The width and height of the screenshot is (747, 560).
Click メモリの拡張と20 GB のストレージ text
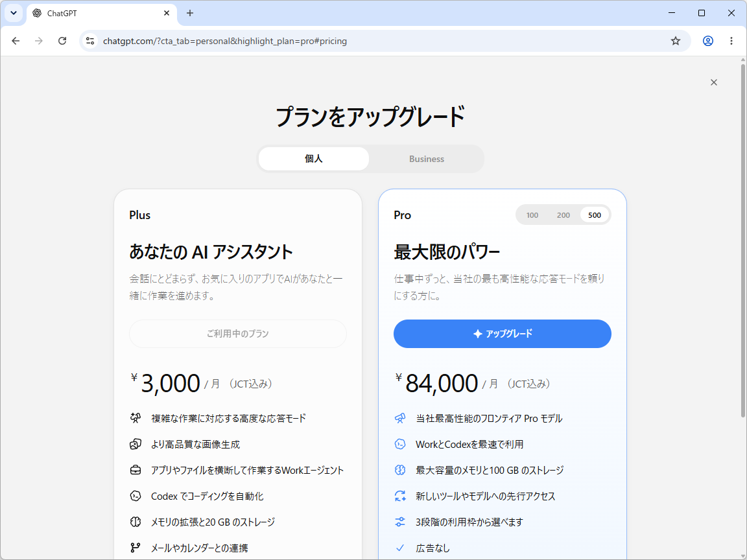click(213, 522)
